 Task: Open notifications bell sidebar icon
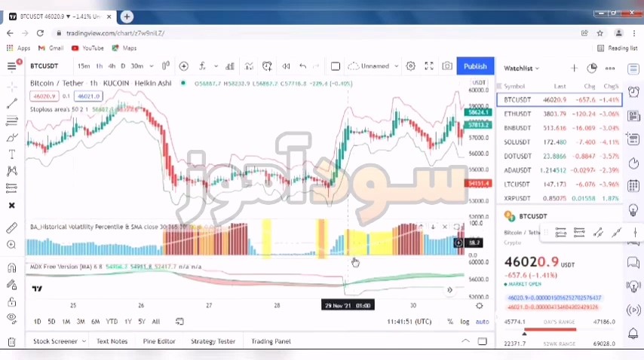(633, 333)
